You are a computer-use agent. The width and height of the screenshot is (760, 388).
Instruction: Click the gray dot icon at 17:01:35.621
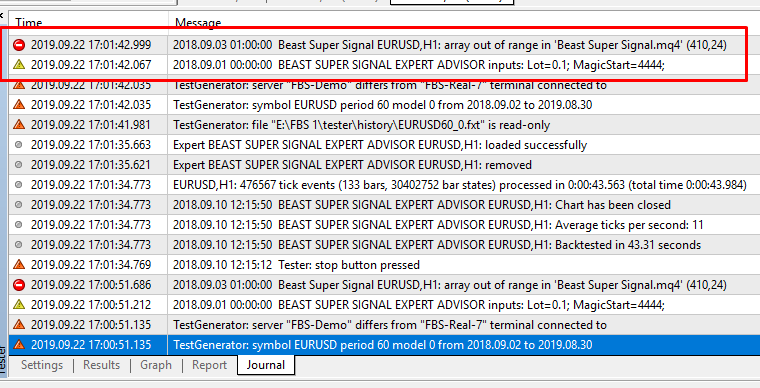click(18, 165)
